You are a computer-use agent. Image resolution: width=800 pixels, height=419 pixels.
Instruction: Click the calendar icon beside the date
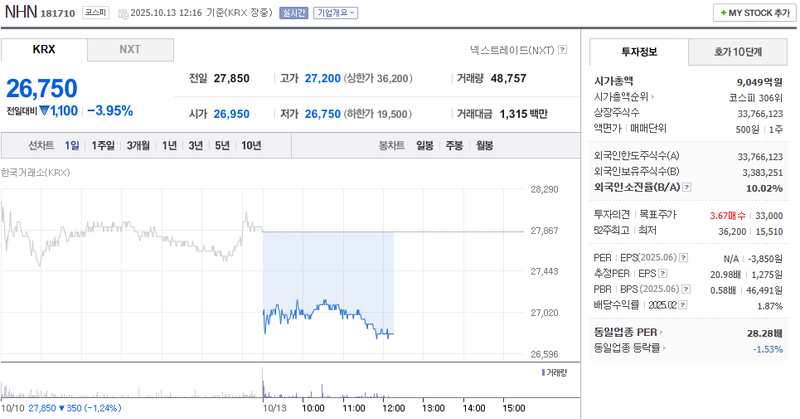pyautogui.click(x=122, y=13)
